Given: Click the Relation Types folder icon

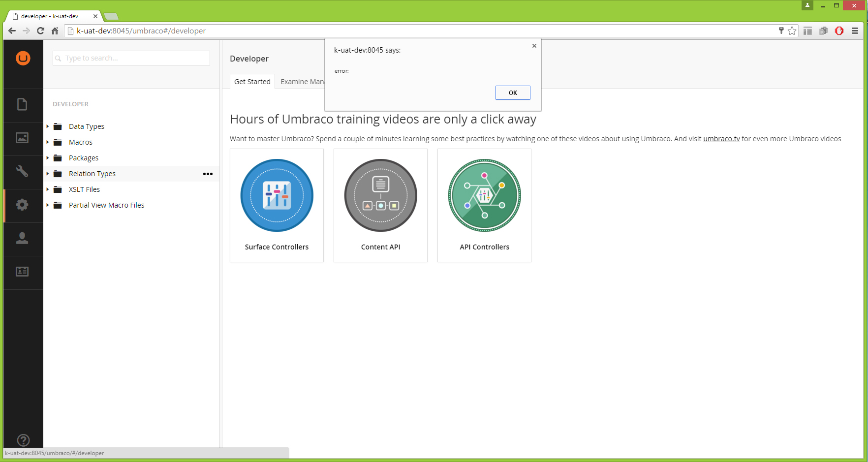Looking at the screenshot, I should [x=58, y=174].
